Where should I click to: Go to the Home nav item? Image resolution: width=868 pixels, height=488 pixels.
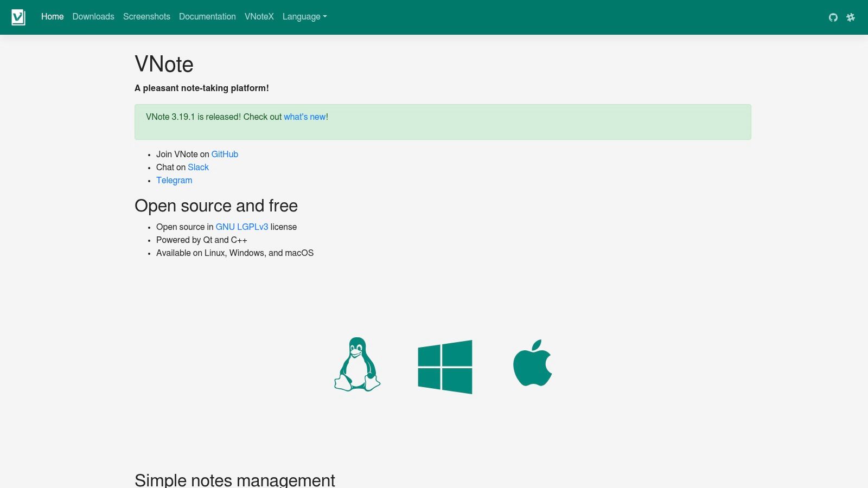[53, 17]
